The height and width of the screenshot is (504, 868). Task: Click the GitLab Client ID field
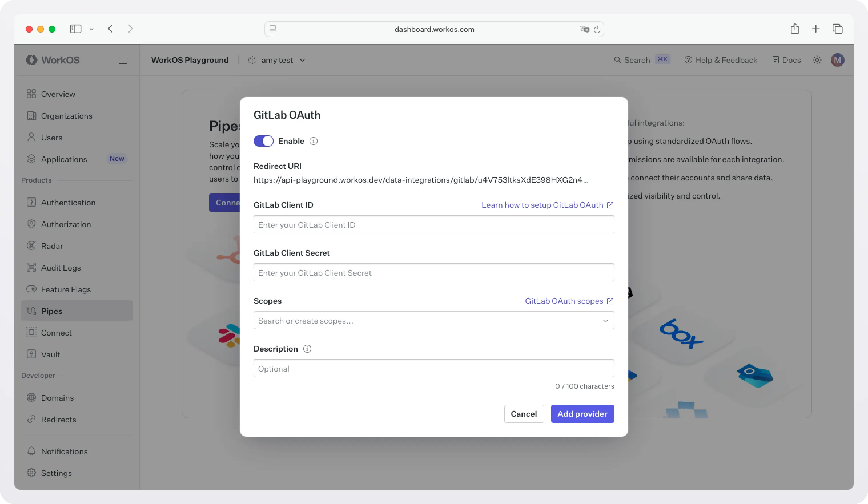coord(433,224)
